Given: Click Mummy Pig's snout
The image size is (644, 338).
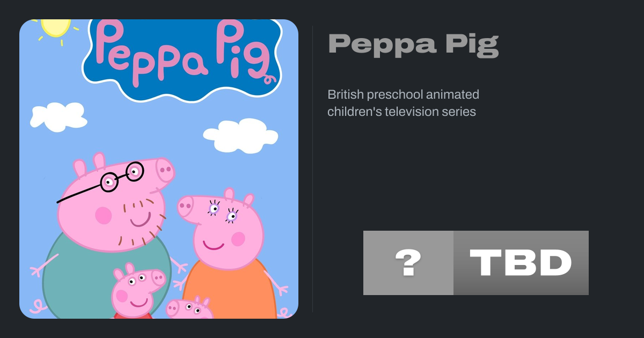Looking at the screenshot, I should pyautogui.click(x=186, y=205).
